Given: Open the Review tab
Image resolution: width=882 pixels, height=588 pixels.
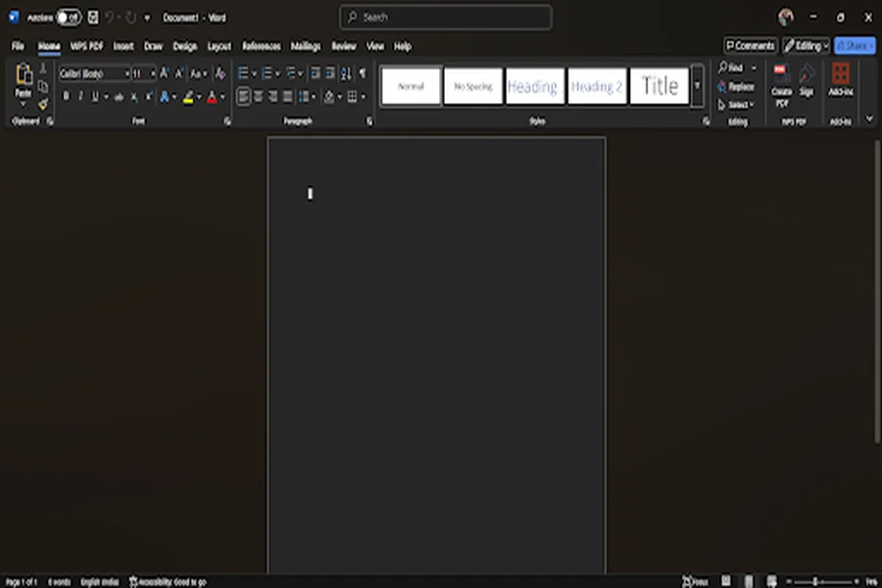Looking at the screenshot, I should coord(343,46).
